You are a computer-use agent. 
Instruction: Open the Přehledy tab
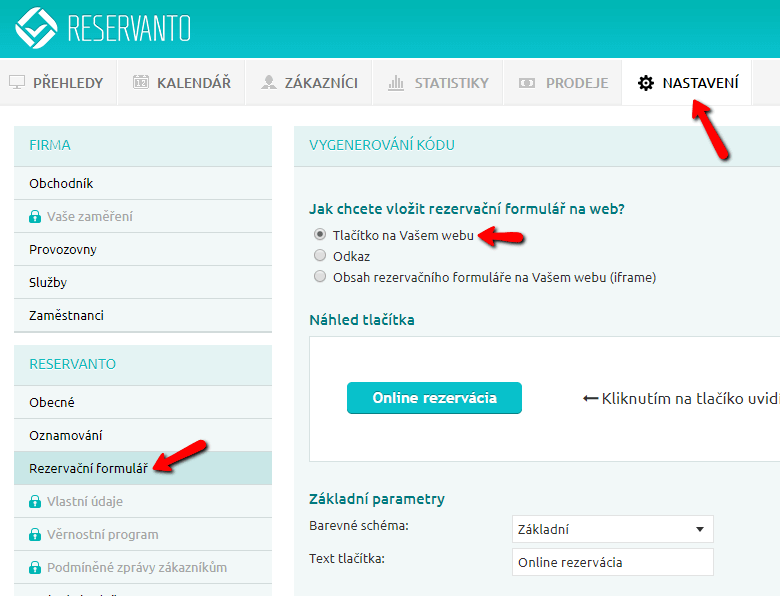pos(58,83)
